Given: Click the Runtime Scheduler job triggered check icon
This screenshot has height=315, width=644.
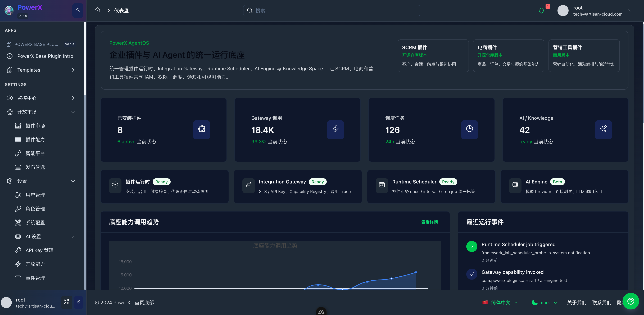Looking at the screenshot, I should pos(472,246).
